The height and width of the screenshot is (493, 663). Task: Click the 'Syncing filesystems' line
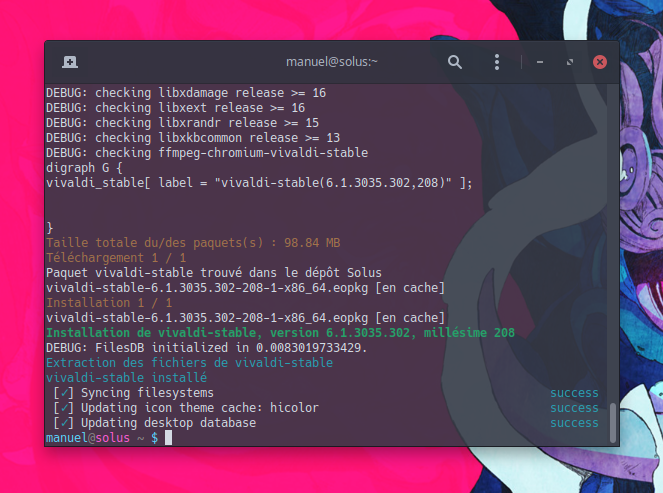click(x=134, y=393)
